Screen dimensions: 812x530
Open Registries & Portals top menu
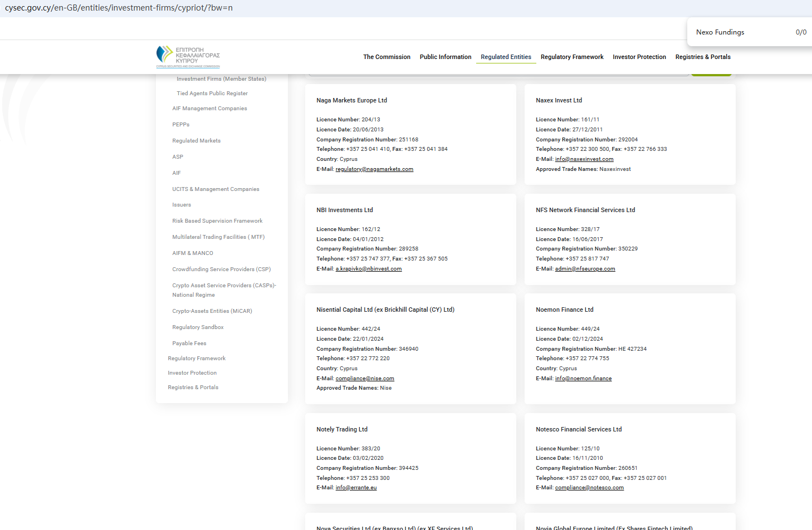702,57
